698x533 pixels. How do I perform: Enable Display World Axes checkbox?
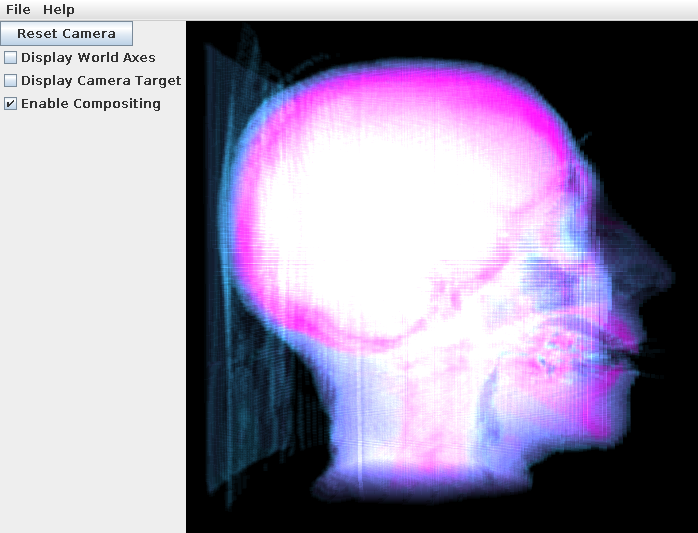coord(11,57)
